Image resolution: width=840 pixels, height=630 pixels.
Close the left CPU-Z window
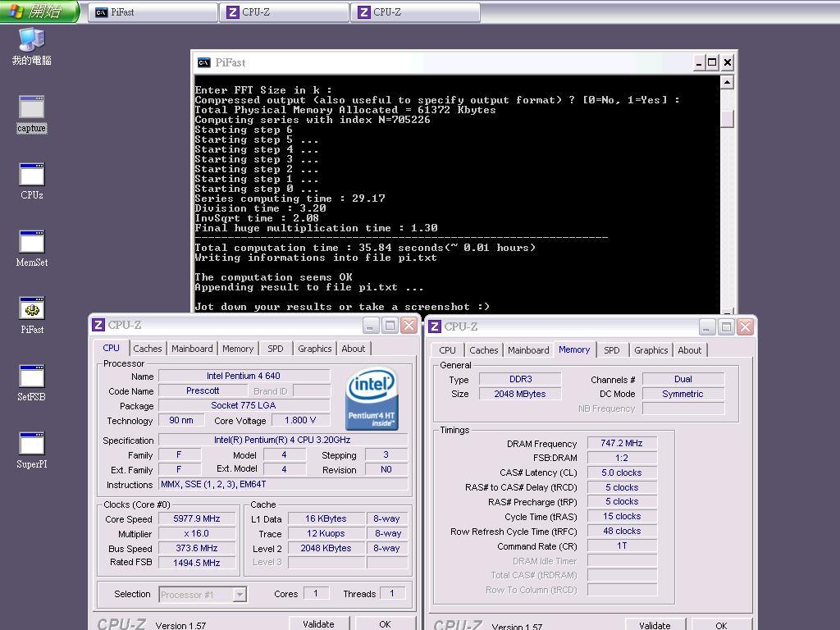[x=409, y=325]
